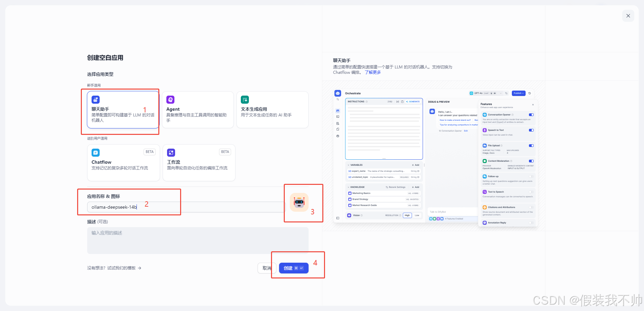This screenshot has width=644, height=311.
Task: Enable Annotation Reply switch in preview
Action: point(531,223)
